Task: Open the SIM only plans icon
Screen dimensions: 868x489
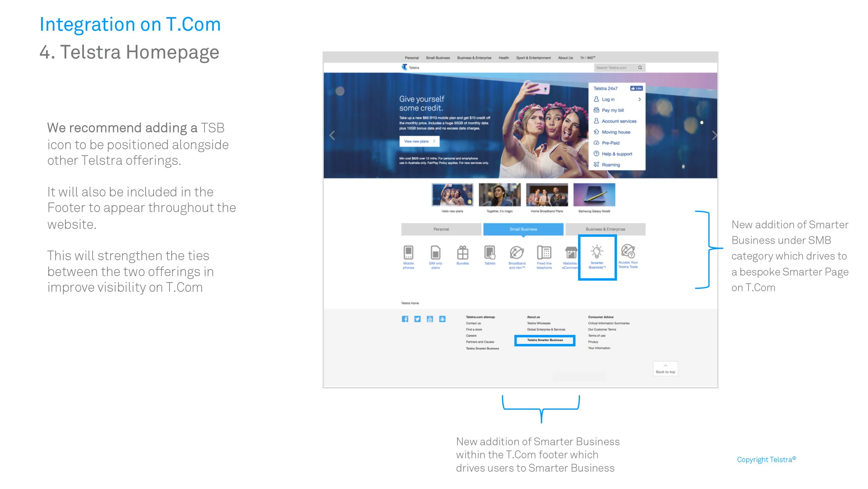Action: [x=435, y=253]
